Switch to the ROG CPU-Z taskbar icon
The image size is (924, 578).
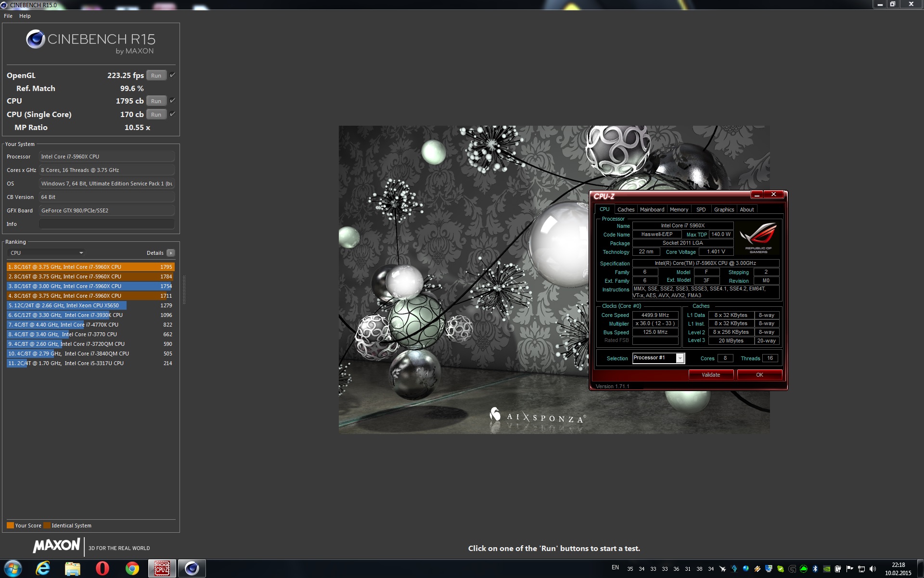162,569
